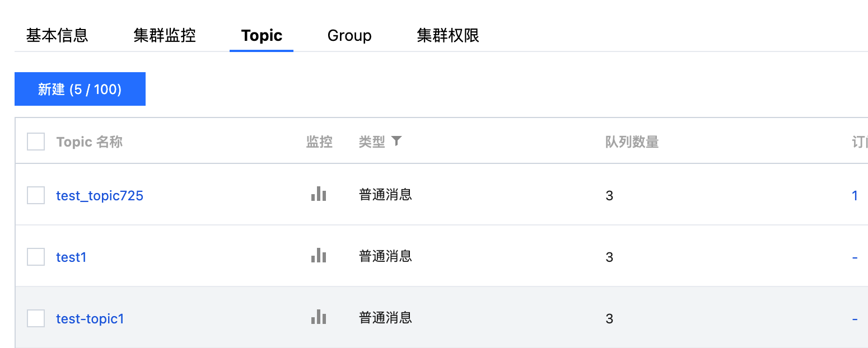
Task: Open monitoring chart for test-topic1
Action: point(319,317)
